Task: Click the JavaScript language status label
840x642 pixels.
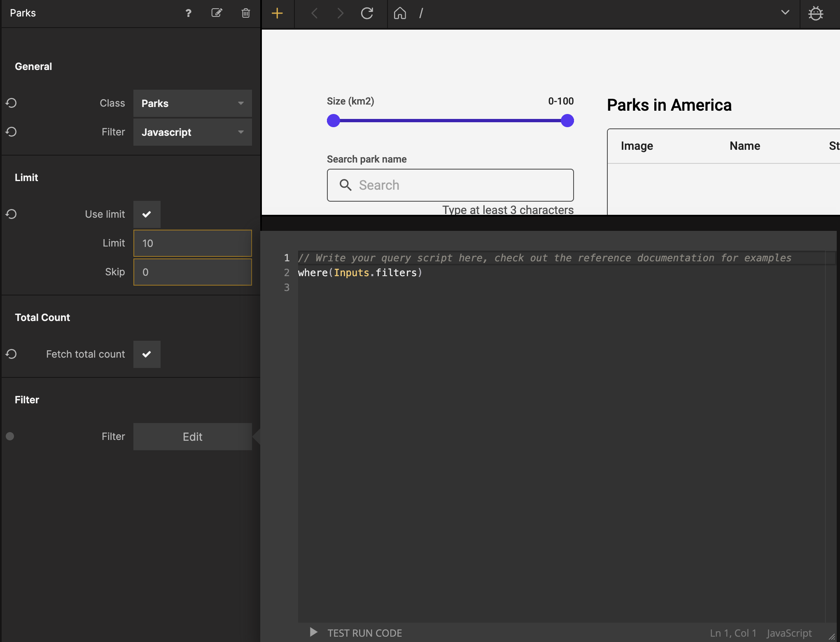Action: tap(789, 633)
